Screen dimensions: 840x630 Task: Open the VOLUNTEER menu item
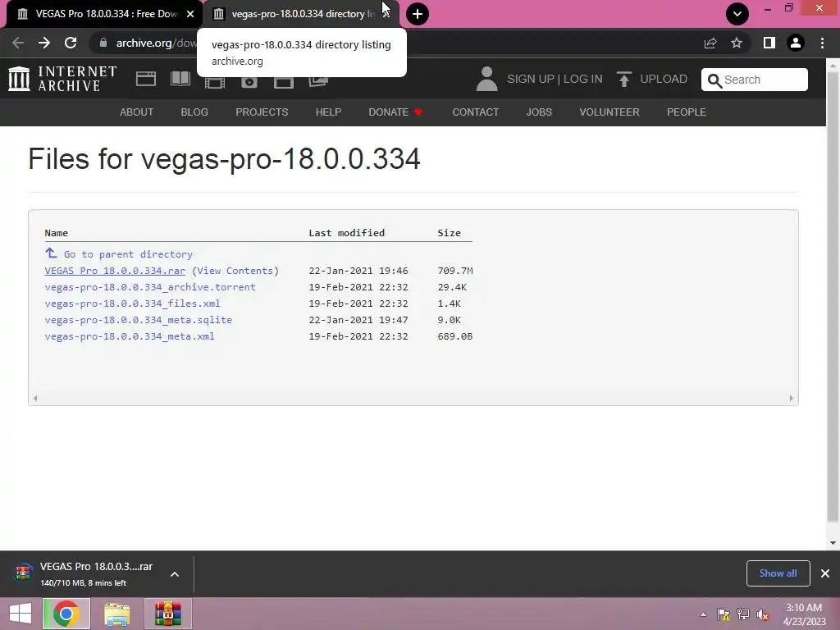click(x=609, y=112)
